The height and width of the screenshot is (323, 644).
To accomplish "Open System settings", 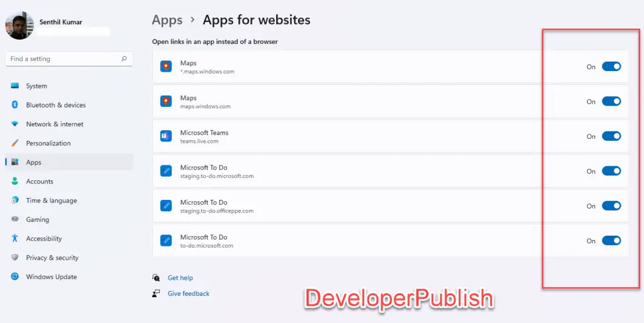I will pos(69,86).
